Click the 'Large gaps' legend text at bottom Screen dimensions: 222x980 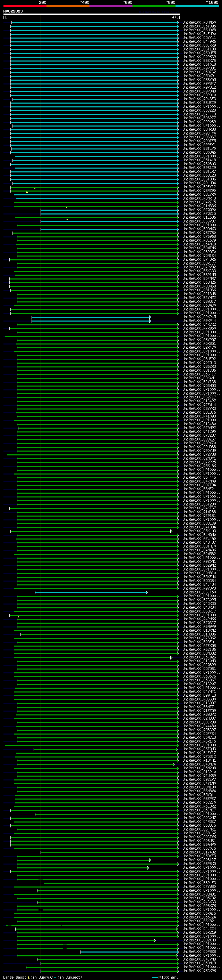[x=15, y=977]
